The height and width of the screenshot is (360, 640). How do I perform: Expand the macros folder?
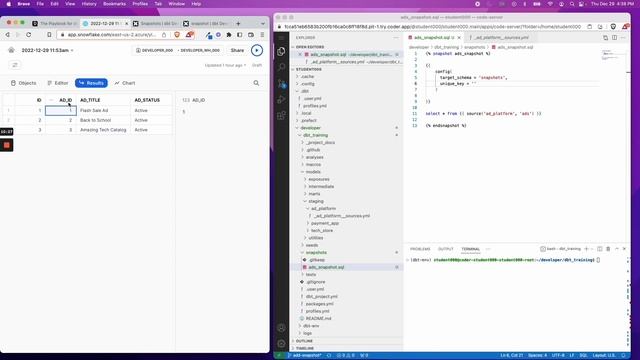pyautogui.click(x=313, y=164)
